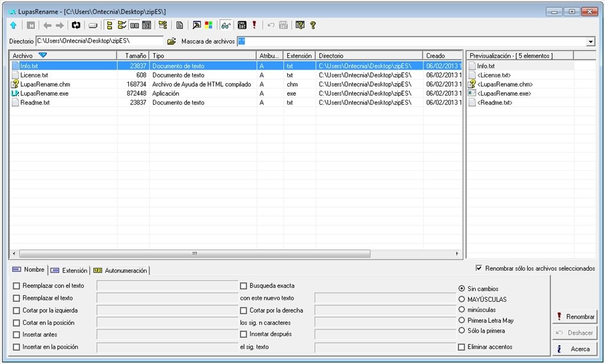
Task: Uncheck 'Renombrar sólo los archivos seleccionados'
Action: [x=479, y=268]
